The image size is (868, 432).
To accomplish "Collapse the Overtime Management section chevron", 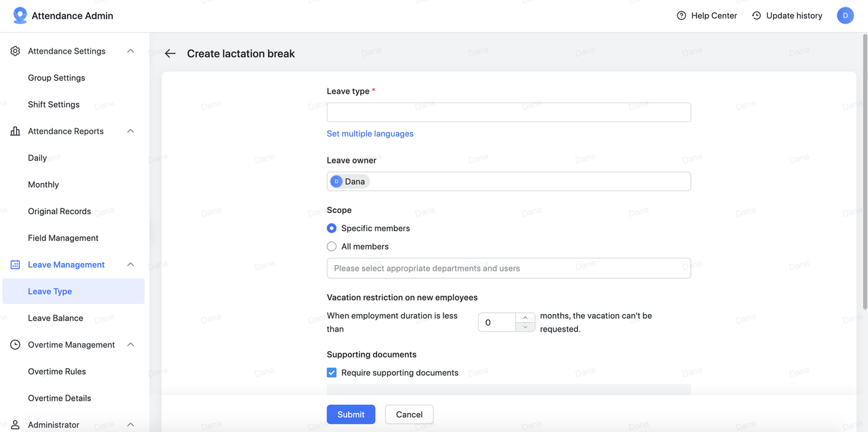I will tap(131, 345).
